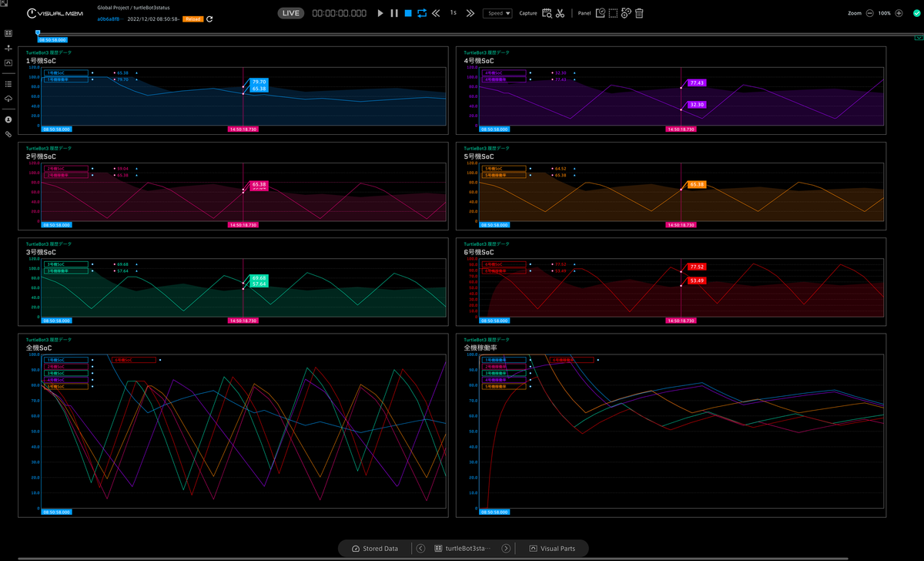
Task: Click the sidebar crosshair pin icon
Action: pos(8,48)
